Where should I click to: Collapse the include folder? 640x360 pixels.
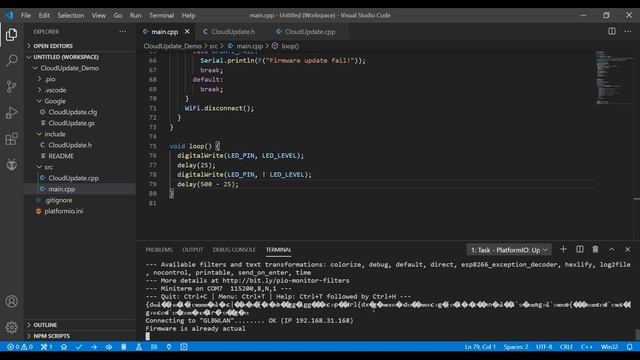tap(80, 134)
